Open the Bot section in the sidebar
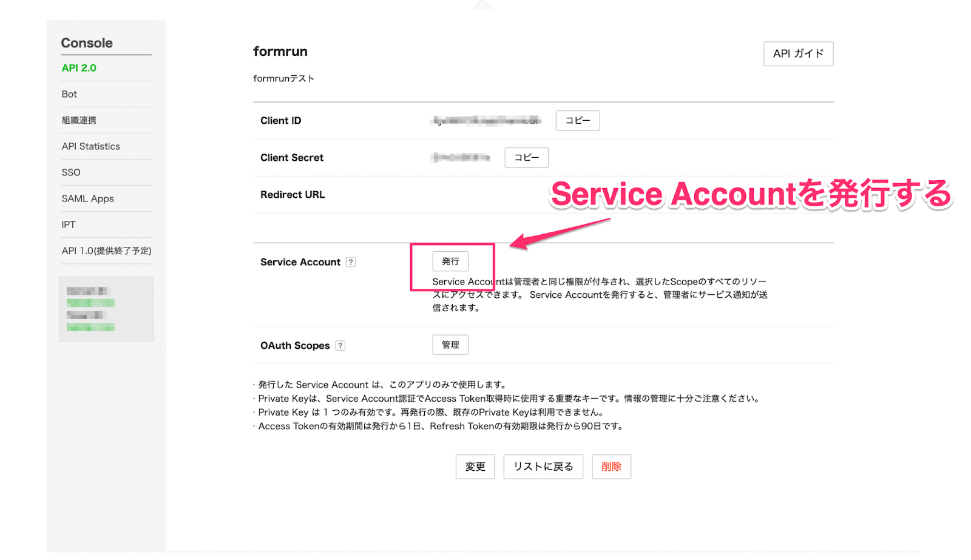The image size is (971, 560). pos(69,94)
